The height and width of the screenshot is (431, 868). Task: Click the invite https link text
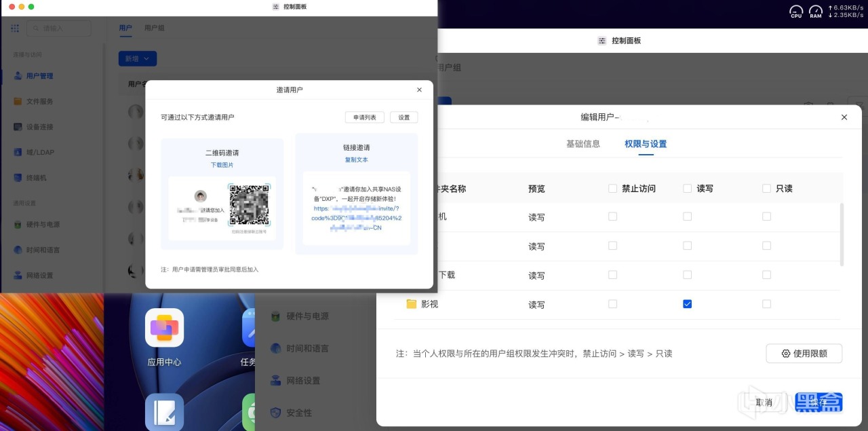click(x=357, y=218)
